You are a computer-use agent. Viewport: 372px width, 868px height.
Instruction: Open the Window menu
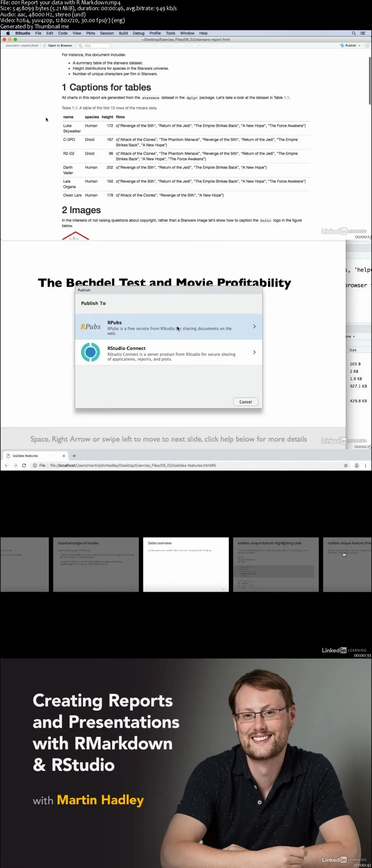point(187,33)
